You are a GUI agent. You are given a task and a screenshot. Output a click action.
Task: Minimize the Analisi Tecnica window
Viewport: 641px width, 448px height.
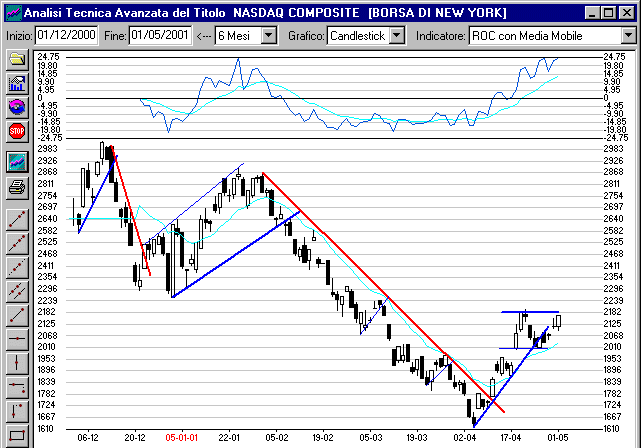tap(592, 13)
